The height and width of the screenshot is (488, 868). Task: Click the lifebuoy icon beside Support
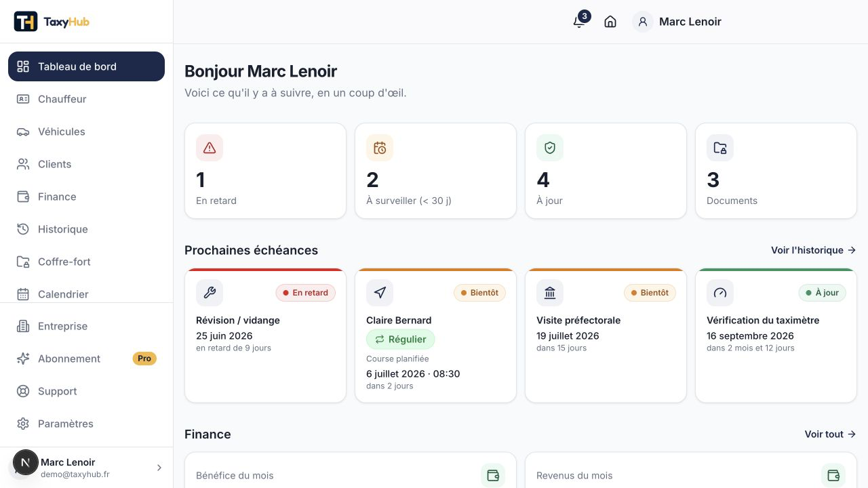pos(23,391)
